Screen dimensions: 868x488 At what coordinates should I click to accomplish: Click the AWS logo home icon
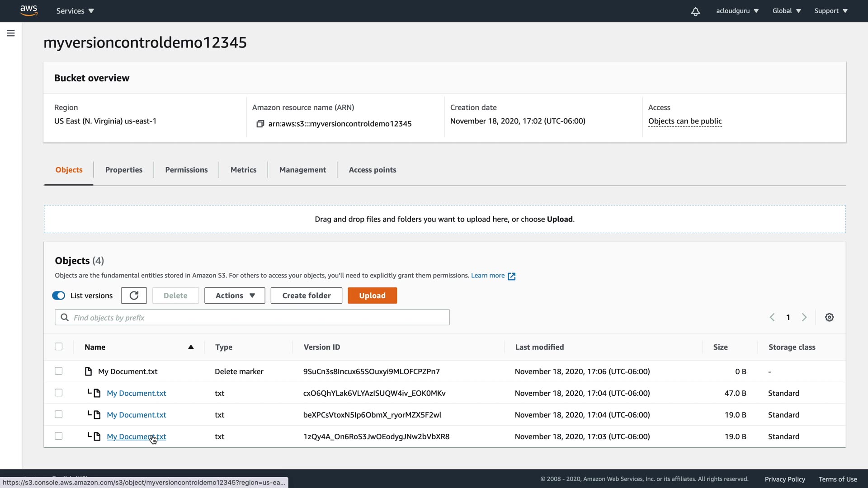pos(28,10)
